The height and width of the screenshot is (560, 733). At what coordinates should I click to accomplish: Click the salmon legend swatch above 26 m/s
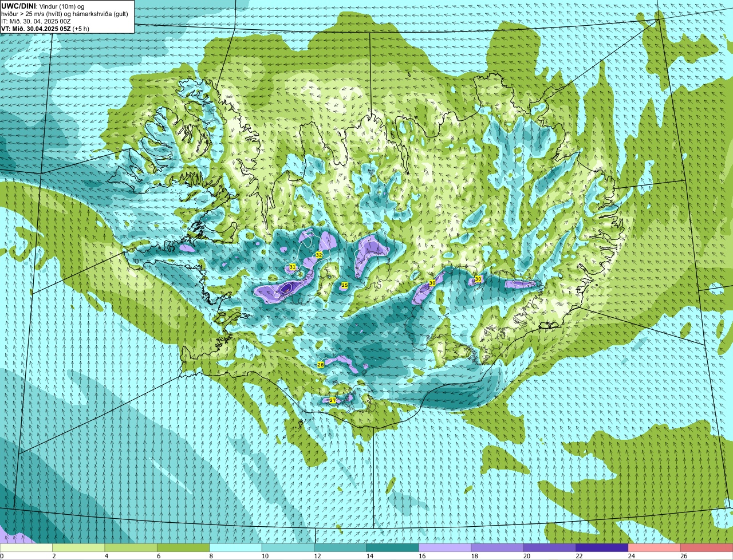coord(707,547)
